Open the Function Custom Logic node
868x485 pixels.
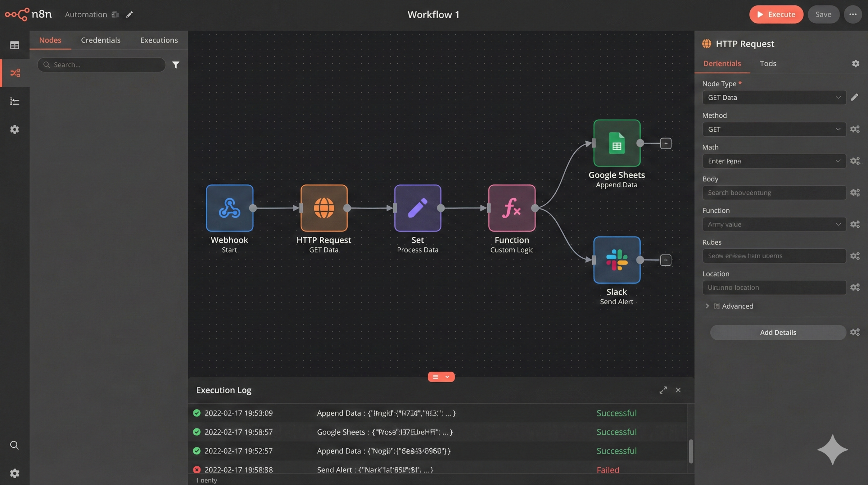(511, 208)
